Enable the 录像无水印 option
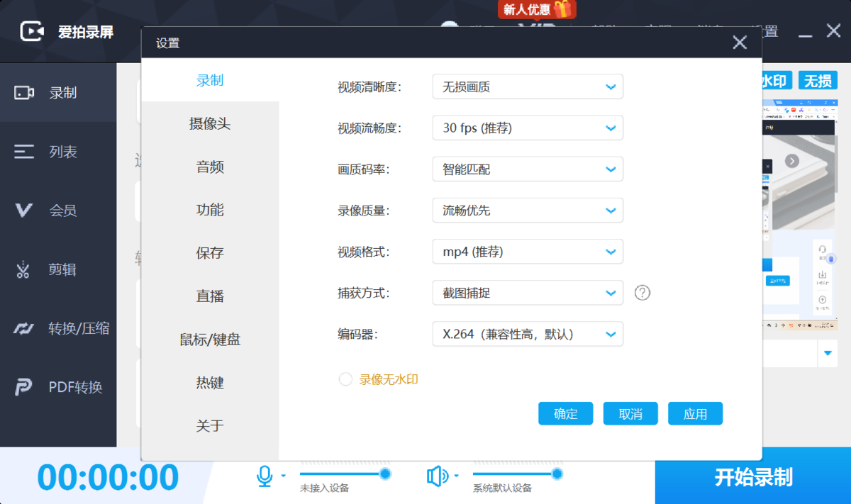This screenshot has height=504, width=851. point(345,379)
